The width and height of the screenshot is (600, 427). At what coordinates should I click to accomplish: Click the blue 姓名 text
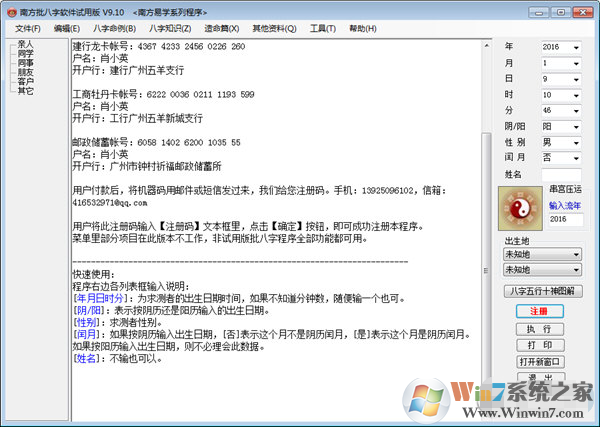click(86, 359)
